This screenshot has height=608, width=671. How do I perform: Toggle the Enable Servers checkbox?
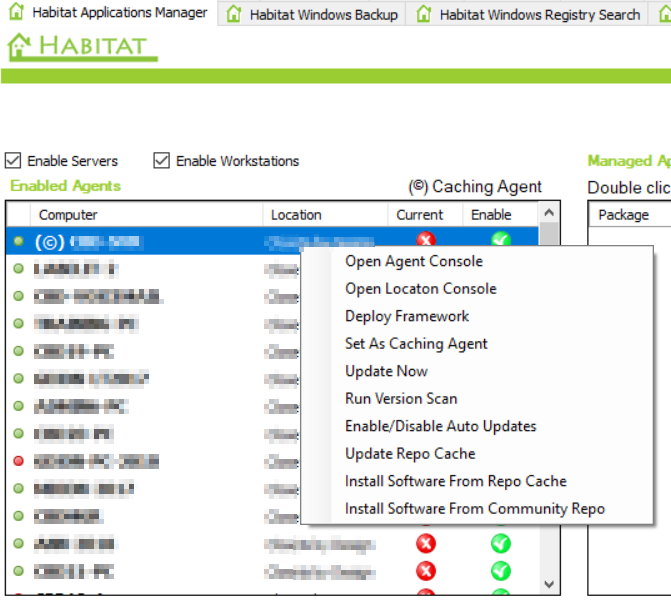13,160
